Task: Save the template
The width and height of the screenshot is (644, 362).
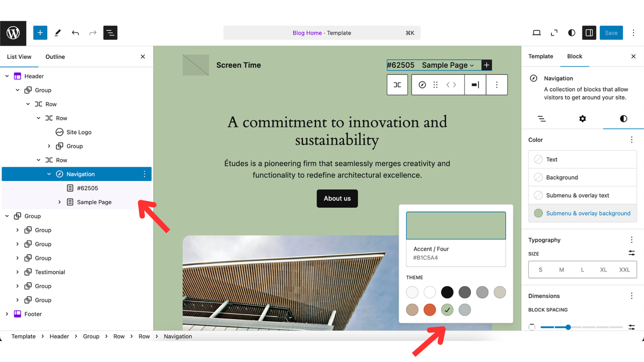Action: [x=611, y=33]
